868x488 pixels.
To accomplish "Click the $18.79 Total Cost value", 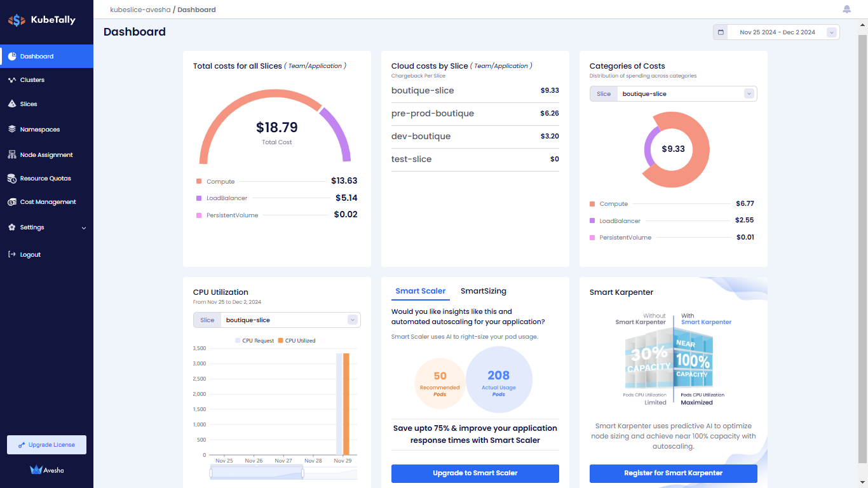I will pos(277,127).
